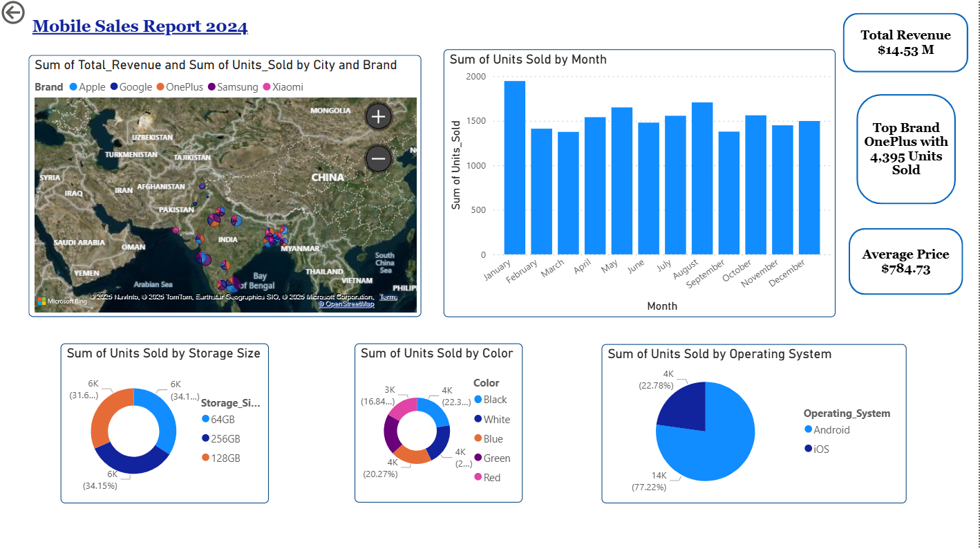
Task: Click the March bar
Action: [x=568, y=193]
